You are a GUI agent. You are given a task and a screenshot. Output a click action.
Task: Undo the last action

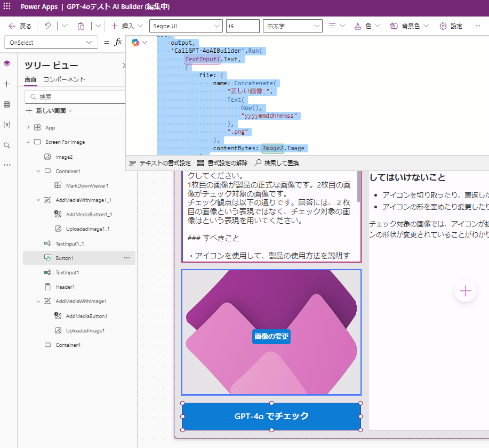coord(47,26)
